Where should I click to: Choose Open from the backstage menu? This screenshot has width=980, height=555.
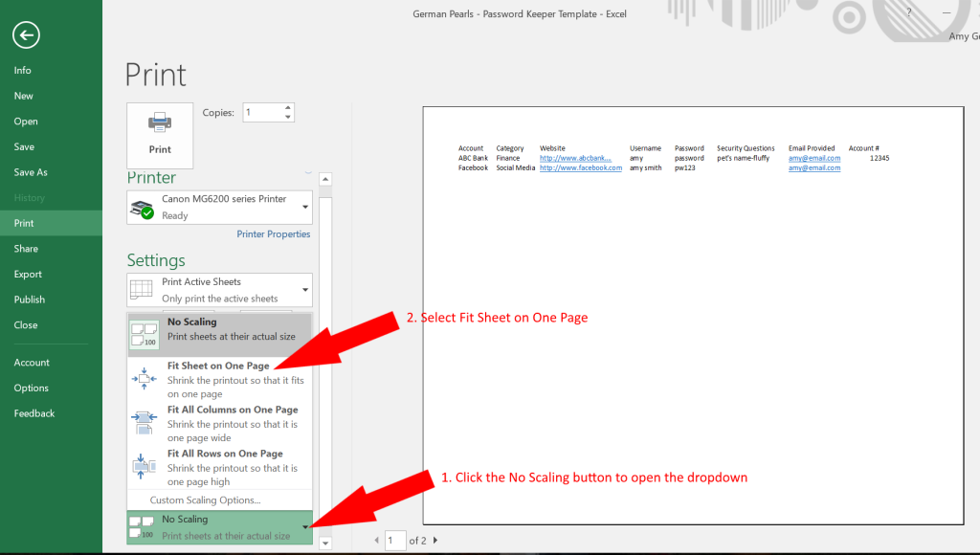pyautogui.click(x=26, y=122)
